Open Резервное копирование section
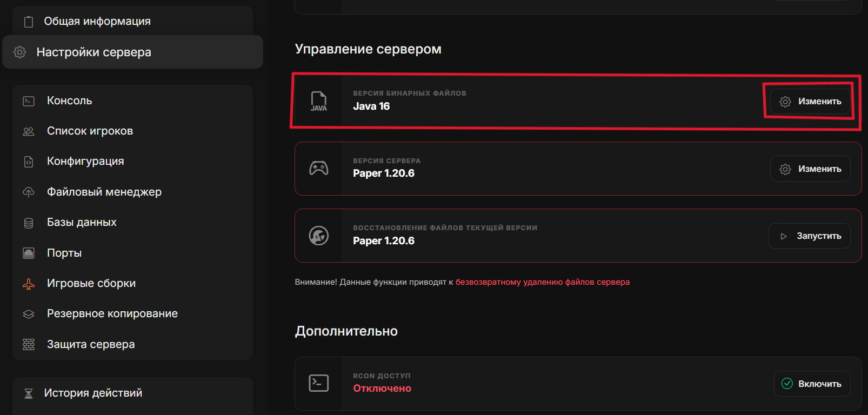Image resolution: width=868 pixels, height=415 pixels. tap(112, 313)
